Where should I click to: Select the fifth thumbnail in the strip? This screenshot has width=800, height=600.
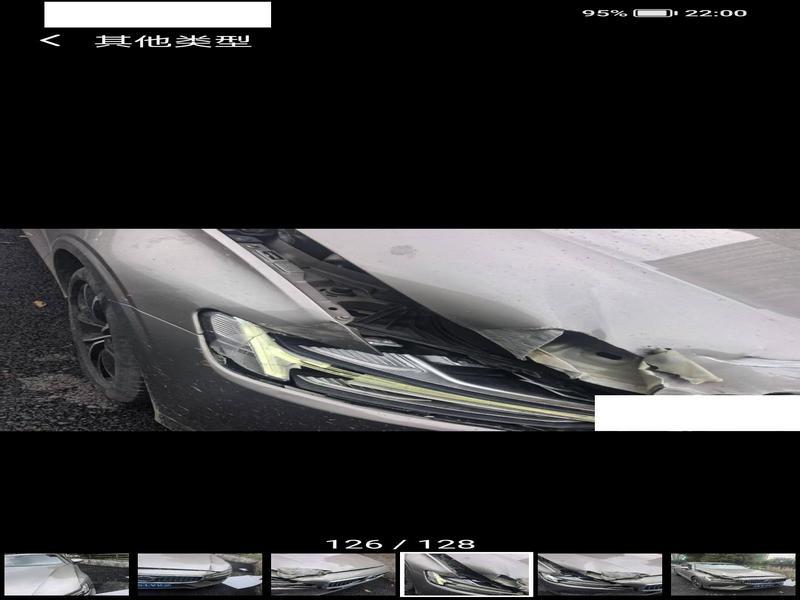[x=600, y=575]
